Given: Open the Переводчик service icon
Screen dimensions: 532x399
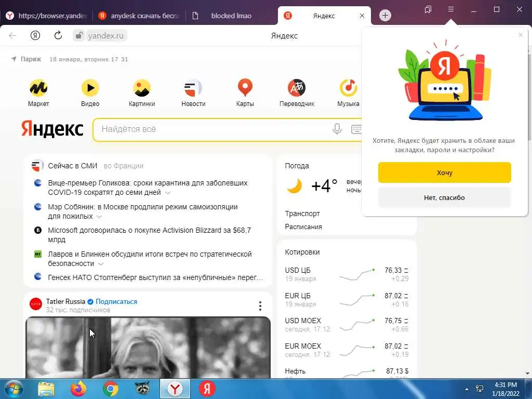Looking at the screenshot, I should (x=297, y=88).
